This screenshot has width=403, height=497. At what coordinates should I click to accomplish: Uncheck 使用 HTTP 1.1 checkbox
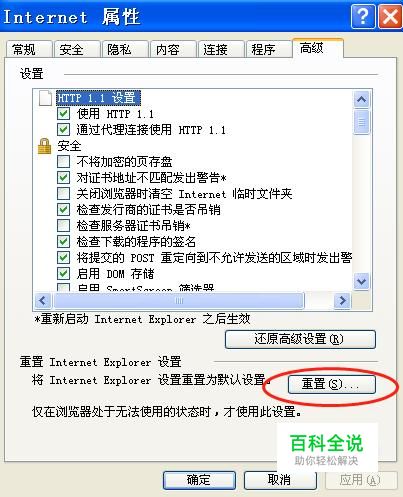click(x=63, y=114)
